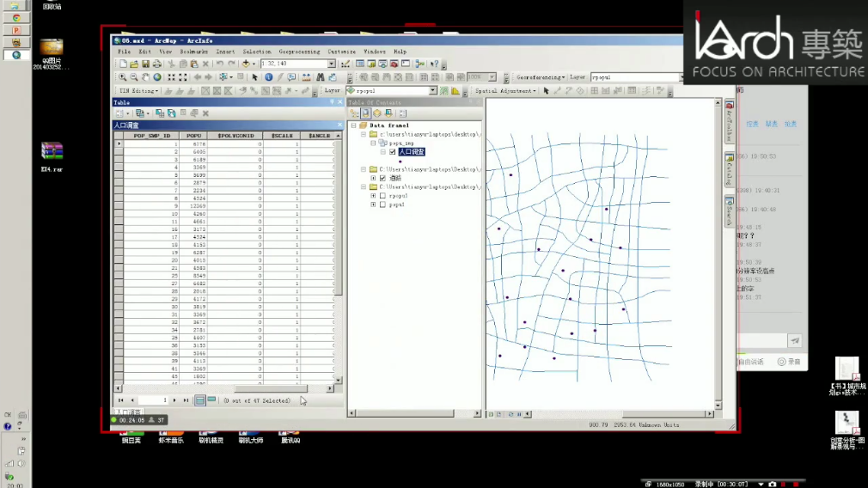Switch TOC to List By Selection
Viewport: 868px width, 488px height.
pyautogui.click(x=388, y=113)
